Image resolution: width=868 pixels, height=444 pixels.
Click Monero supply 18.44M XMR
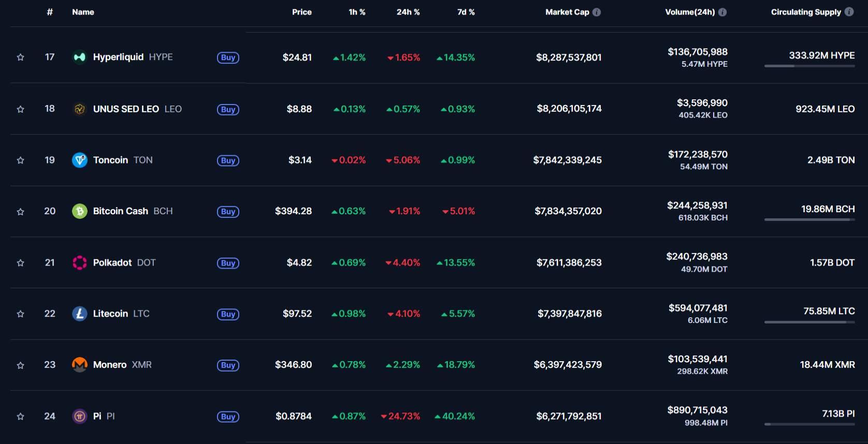pyautogui.click(x=827, y=365)
